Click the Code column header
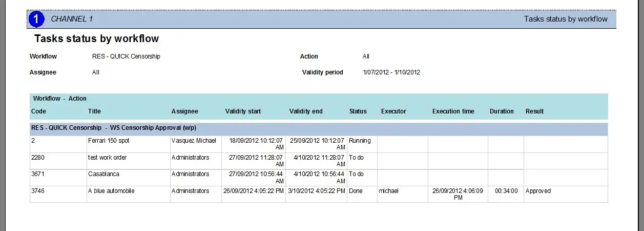The width and height of the screenshot is (644, 231). tap(38, 111)
